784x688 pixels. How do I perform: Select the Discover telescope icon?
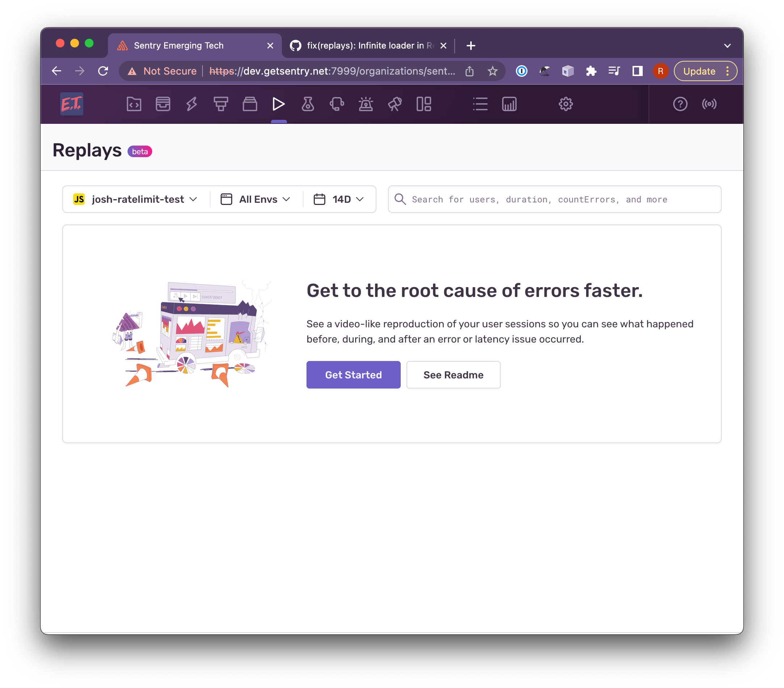pos(395,104)
